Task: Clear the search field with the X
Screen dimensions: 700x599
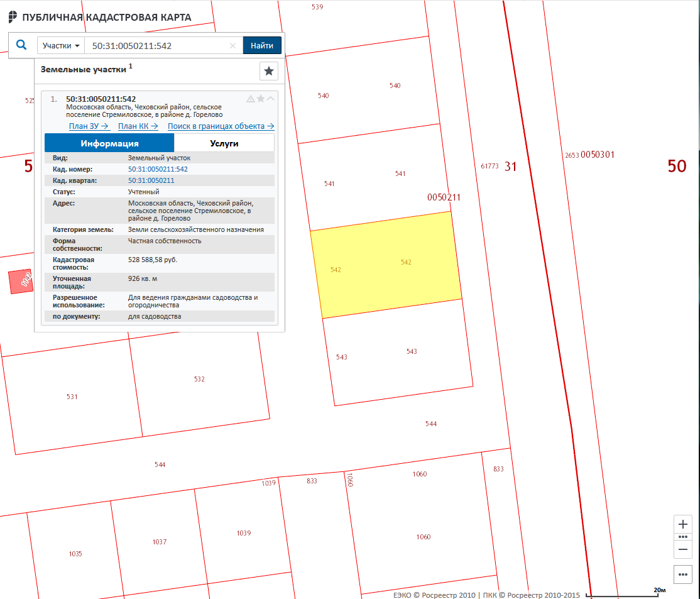Action: (232, 46)
